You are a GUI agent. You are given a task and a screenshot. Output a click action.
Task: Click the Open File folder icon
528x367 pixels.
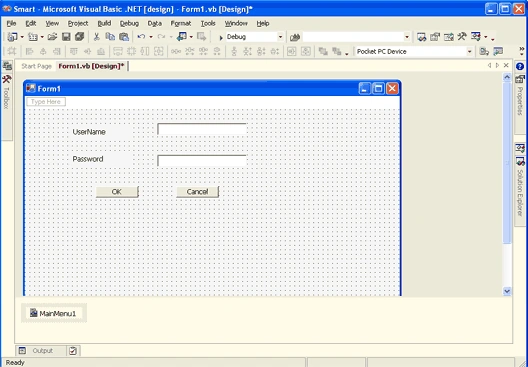coord(52,37)
